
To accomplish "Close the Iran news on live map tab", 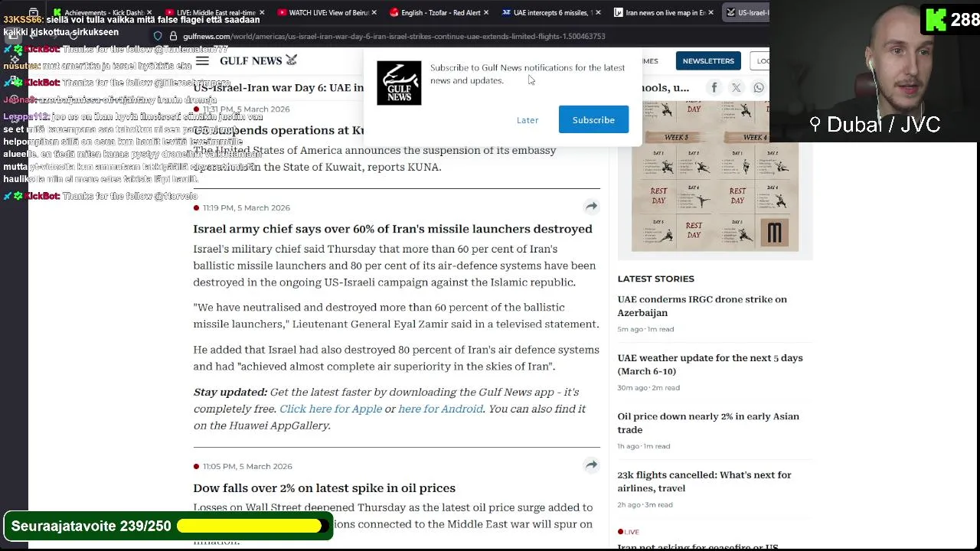I will pyautogui.click(x=710, y=12).
